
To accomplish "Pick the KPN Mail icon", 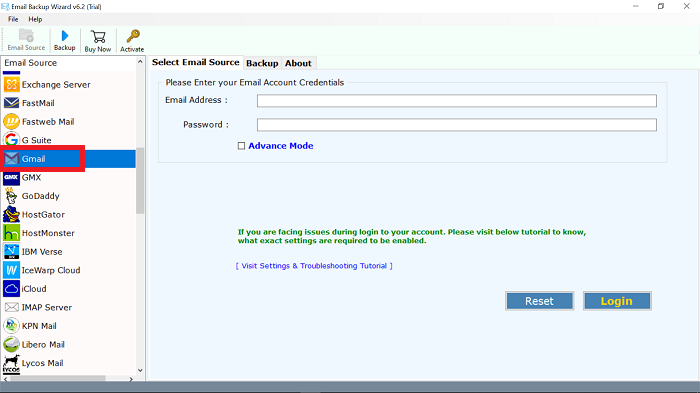I will (x=12, y=326).
